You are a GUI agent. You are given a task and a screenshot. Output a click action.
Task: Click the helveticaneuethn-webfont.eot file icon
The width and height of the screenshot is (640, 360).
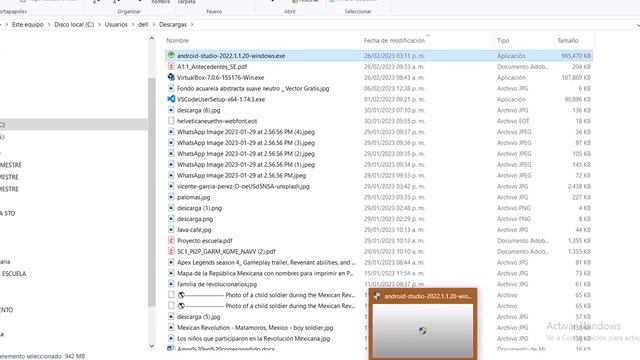coord(171,121)
